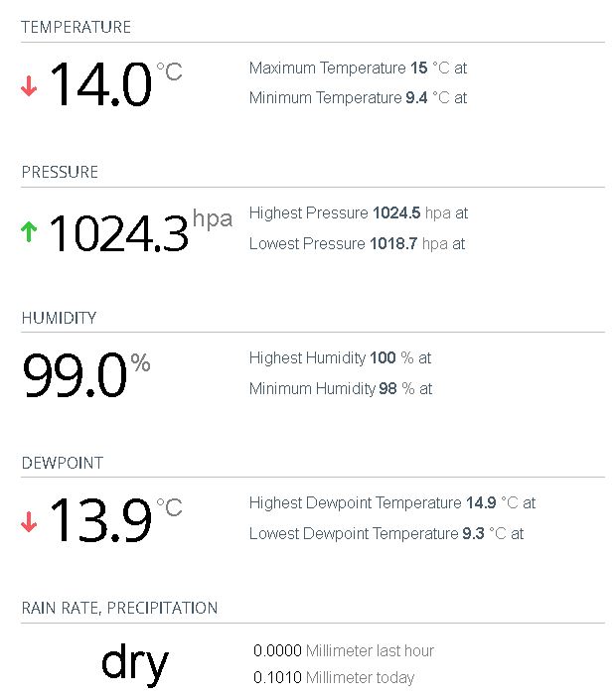Select the PRESSURE section heading

click(x=60, y=172)
